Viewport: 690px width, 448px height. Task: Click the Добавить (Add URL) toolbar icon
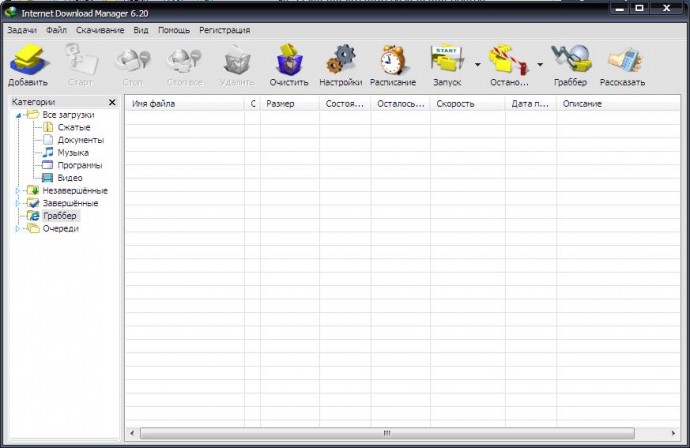28,60
